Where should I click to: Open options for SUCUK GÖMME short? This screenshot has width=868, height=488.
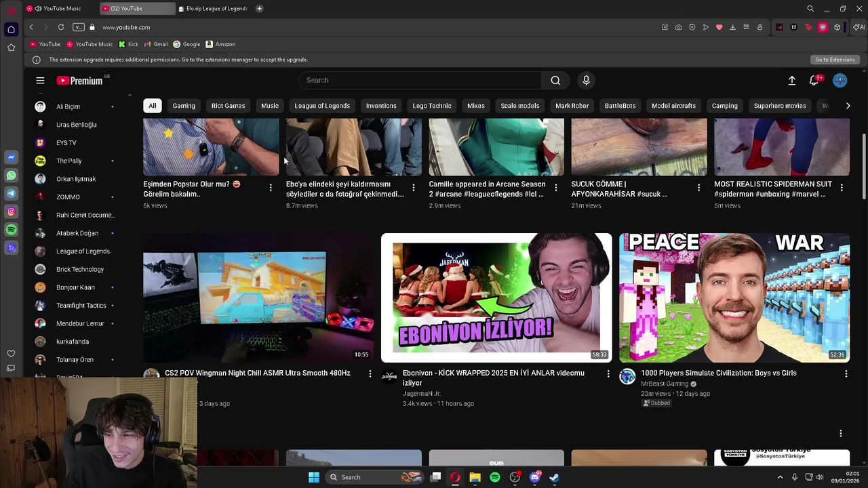point(699,188)
